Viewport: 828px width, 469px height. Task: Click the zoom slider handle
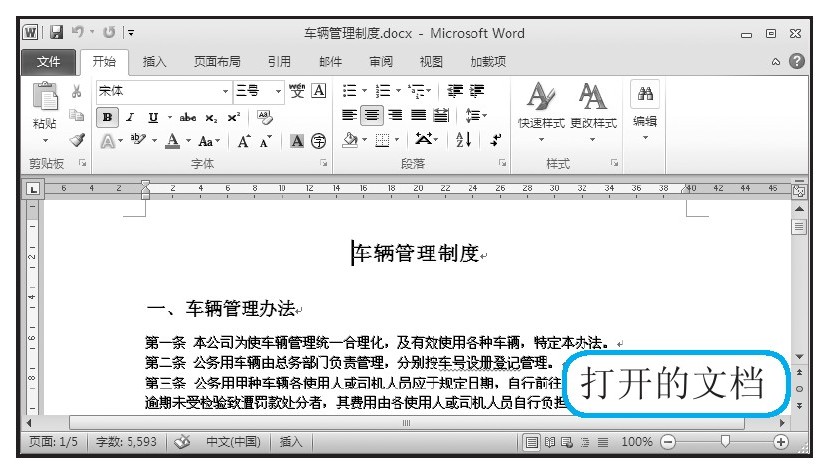click(725, 442)
